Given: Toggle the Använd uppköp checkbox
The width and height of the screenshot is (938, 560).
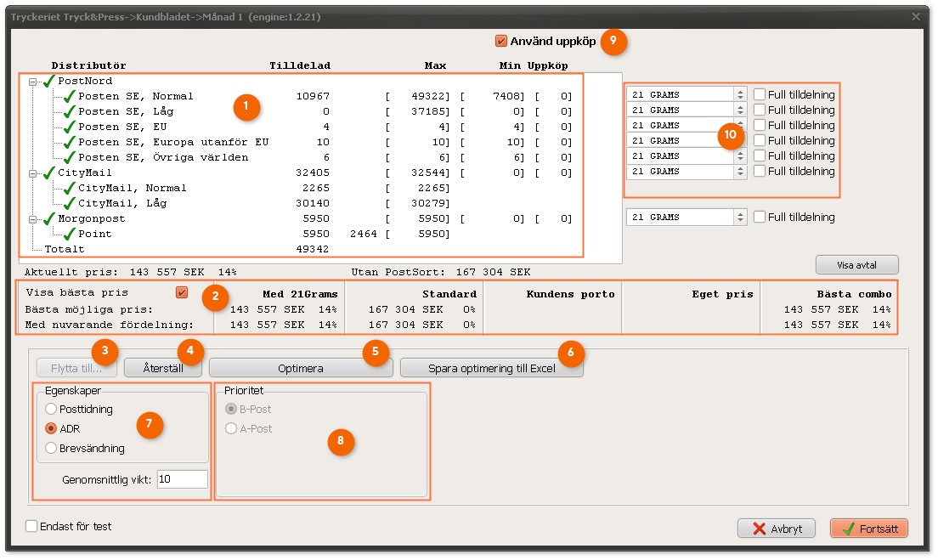Looking at the screenshot, I should [501, 41].
